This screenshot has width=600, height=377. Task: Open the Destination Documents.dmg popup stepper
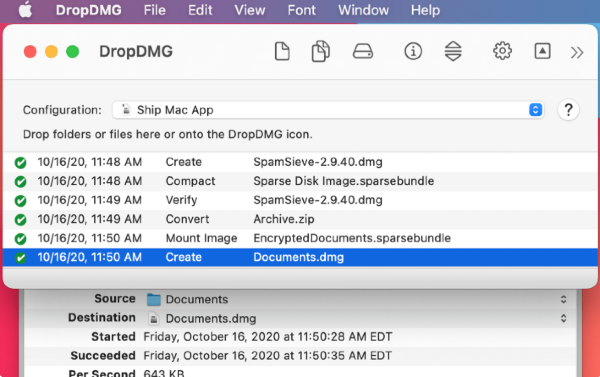click(563, 318)
